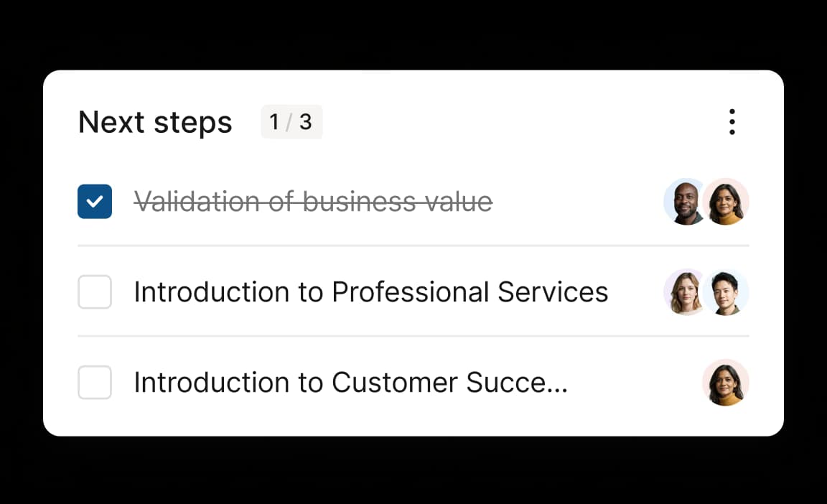The height and width of the screenshot is (504, 827).
Task: Click the bearded man's avatar on the Validation row
Action: coord(685,202)
